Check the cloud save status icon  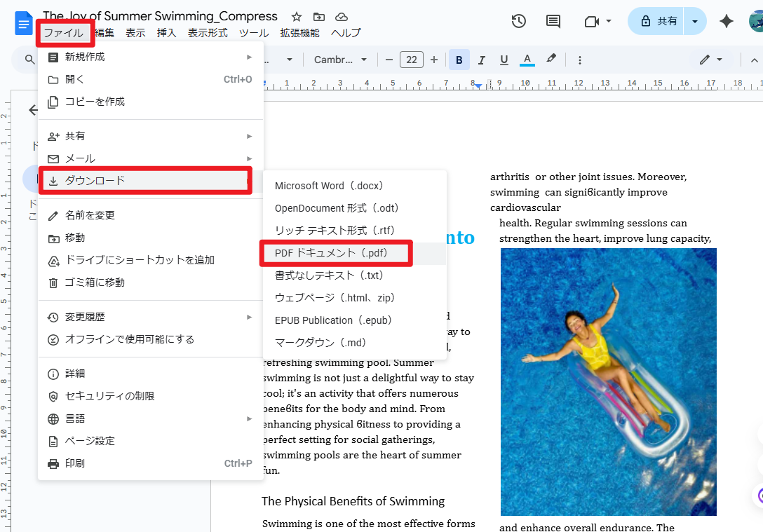point(342,17)
